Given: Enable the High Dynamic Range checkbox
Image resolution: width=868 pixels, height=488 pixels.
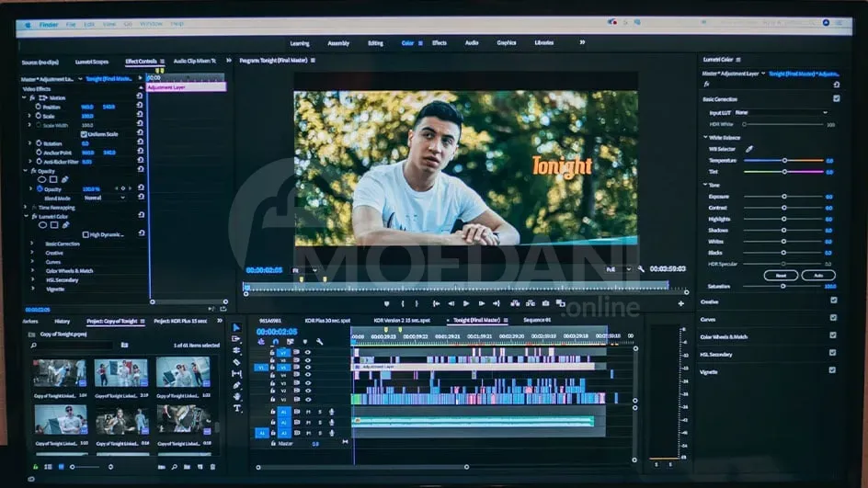Looking at the screenshot, I should point(86,234).
